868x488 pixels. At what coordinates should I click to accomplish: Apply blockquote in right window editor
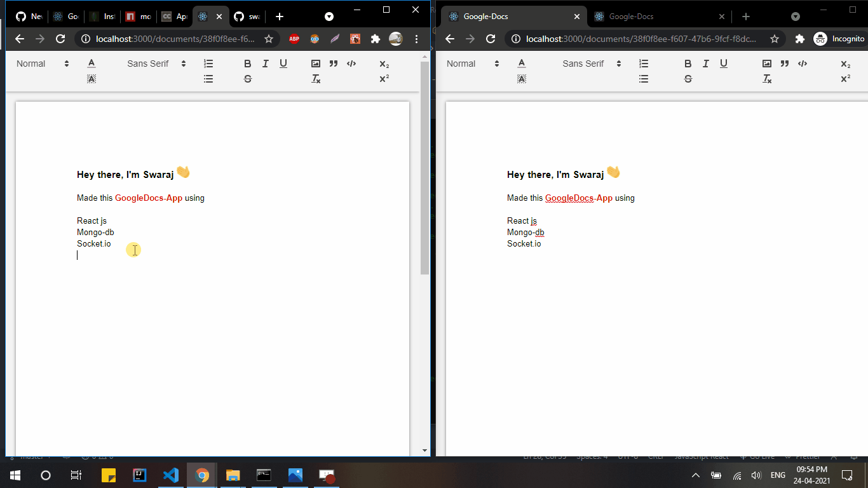point(785,64)
